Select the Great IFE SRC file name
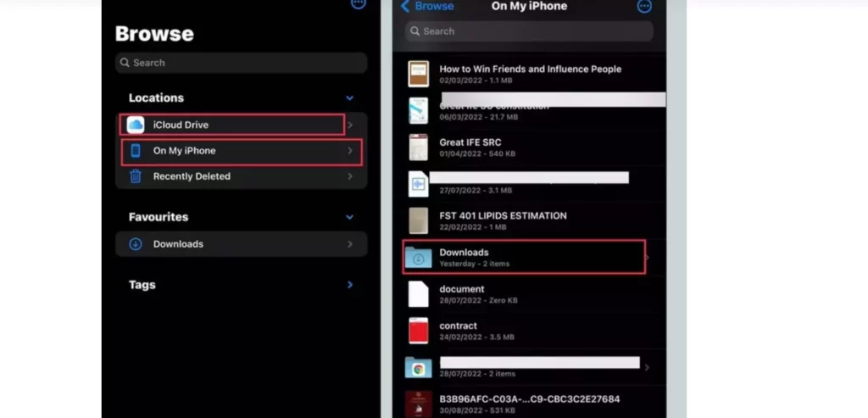The image size is (868, 418). tap(470, 142)
